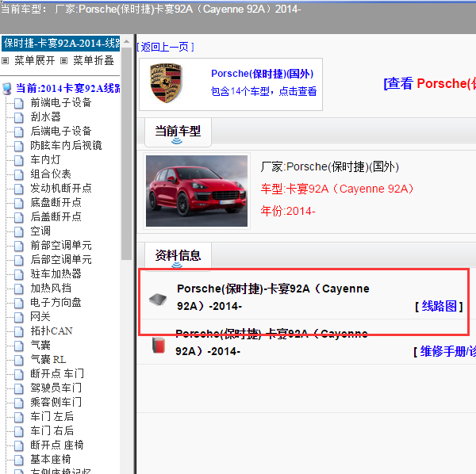Click page icon beside 空调
The width and height of the screenshot is (476, 474).
point(19,231)
